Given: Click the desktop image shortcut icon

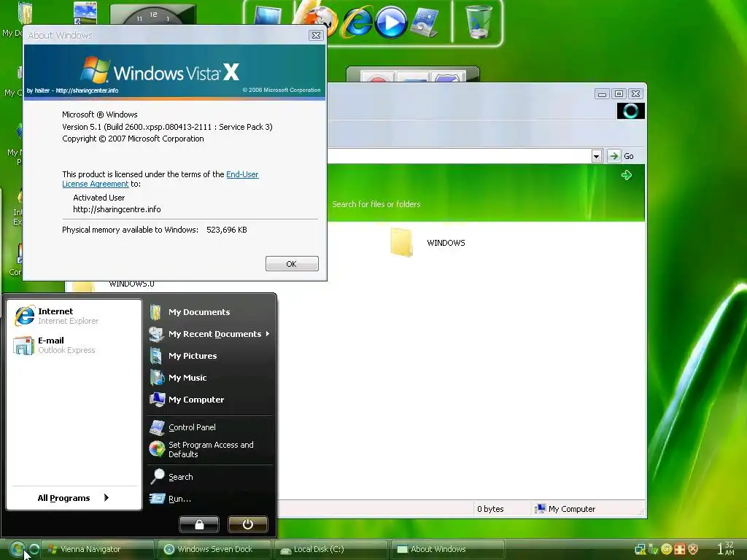Looking at the screenshot, I should 85,12.
